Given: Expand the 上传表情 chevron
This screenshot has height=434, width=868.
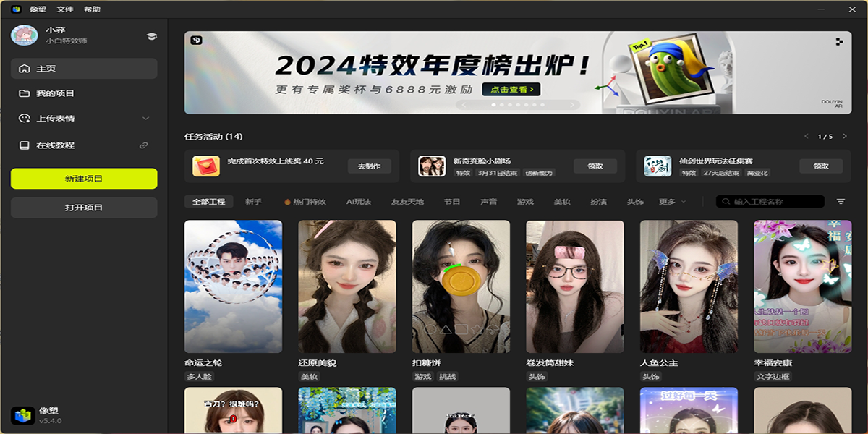Looking at the screenshot, I should pos(145,117).
